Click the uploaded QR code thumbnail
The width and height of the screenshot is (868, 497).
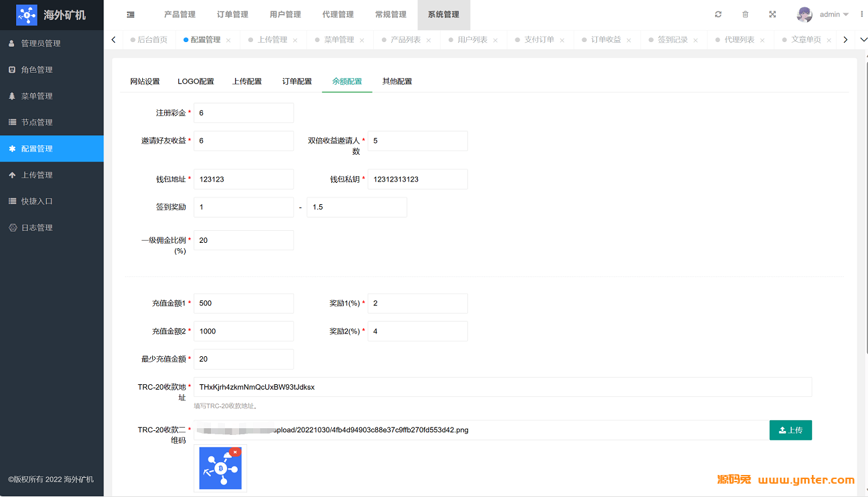(220, 468)
